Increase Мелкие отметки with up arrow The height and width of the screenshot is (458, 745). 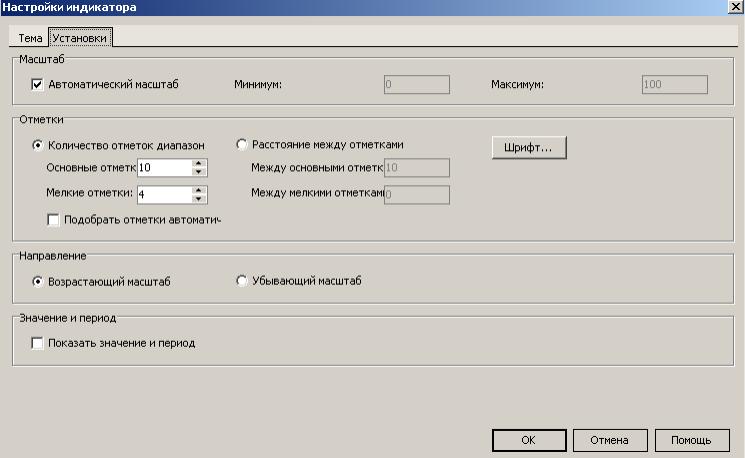tap(199, 190)
